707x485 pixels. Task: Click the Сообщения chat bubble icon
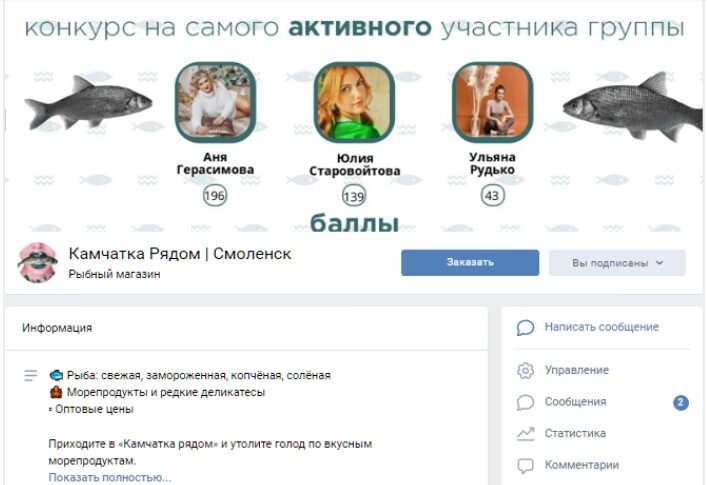[525, 402]
